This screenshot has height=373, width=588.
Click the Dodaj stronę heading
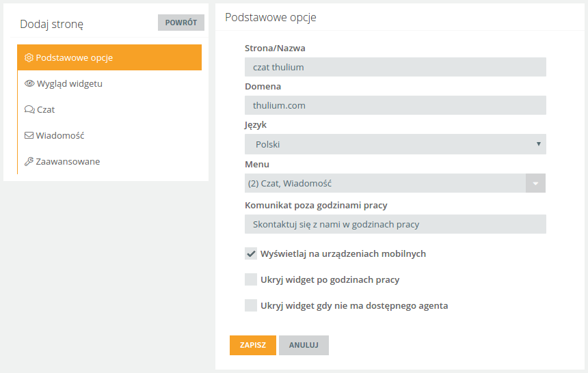tap(52, 25)
